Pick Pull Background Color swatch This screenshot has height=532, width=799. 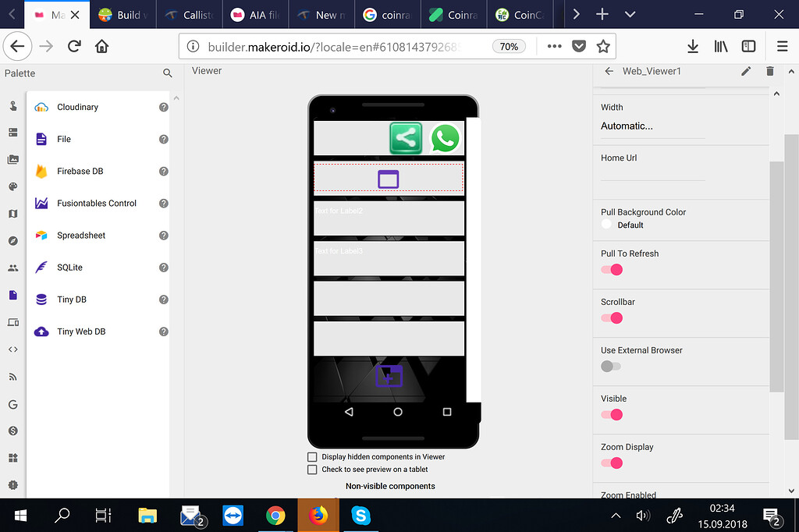[606, 224]
